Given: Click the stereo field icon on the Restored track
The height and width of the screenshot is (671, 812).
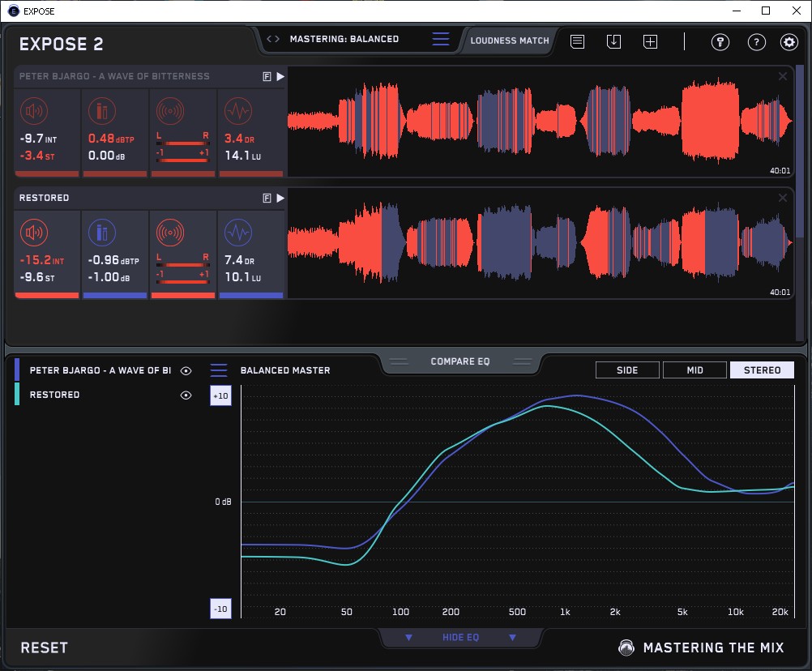Looking at the screenshot, I should point(170,233).
